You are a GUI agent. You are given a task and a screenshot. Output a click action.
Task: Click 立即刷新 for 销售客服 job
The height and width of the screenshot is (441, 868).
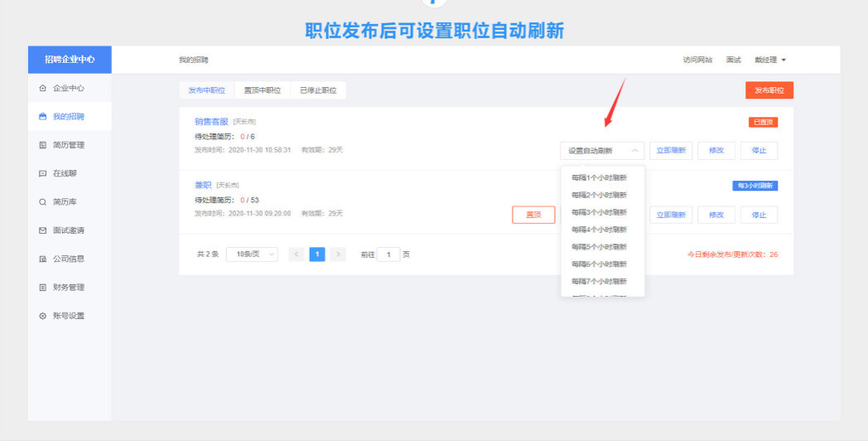671,151
